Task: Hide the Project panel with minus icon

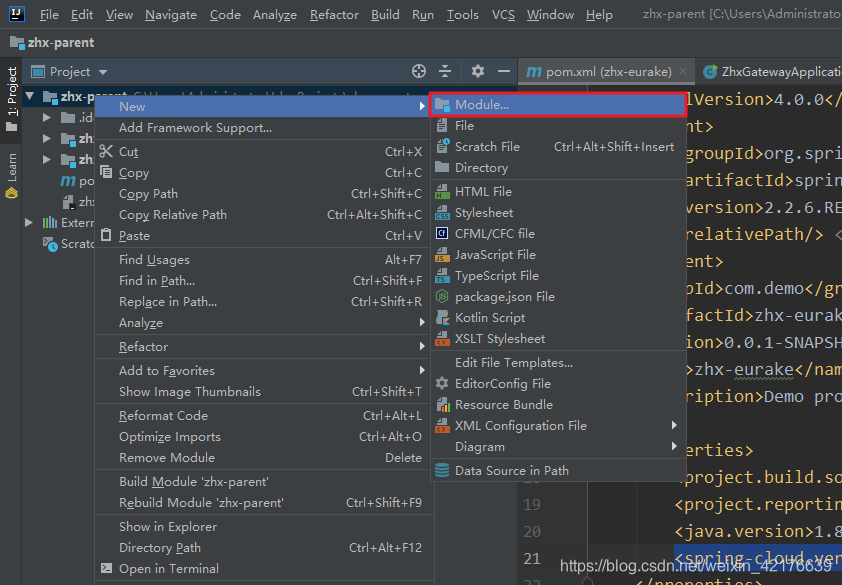Action: coord(504,71)
